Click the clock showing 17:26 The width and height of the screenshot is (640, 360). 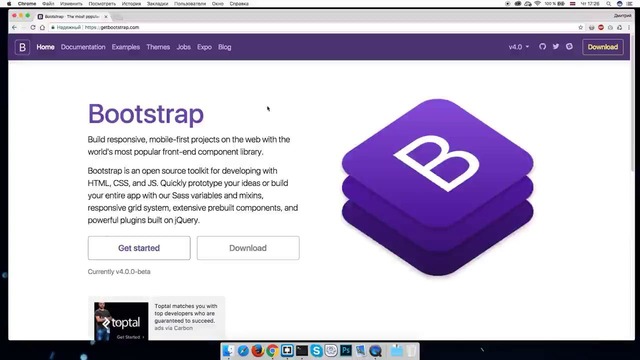[590, 4]
